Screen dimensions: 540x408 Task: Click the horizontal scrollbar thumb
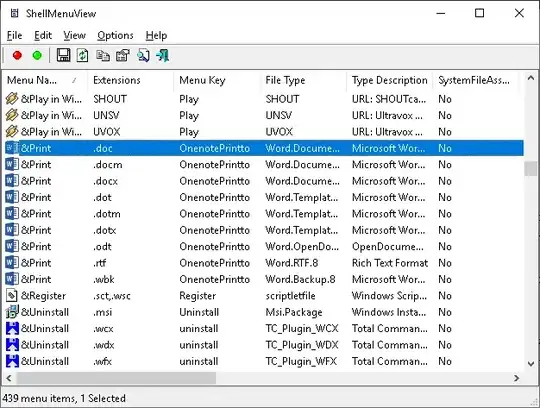click(x=116, y=378)
